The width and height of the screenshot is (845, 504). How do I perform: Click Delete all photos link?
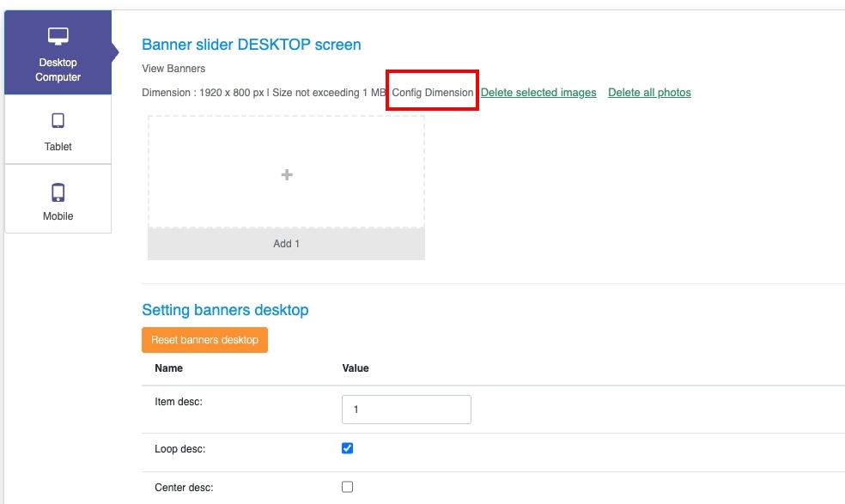click(649, 93)
